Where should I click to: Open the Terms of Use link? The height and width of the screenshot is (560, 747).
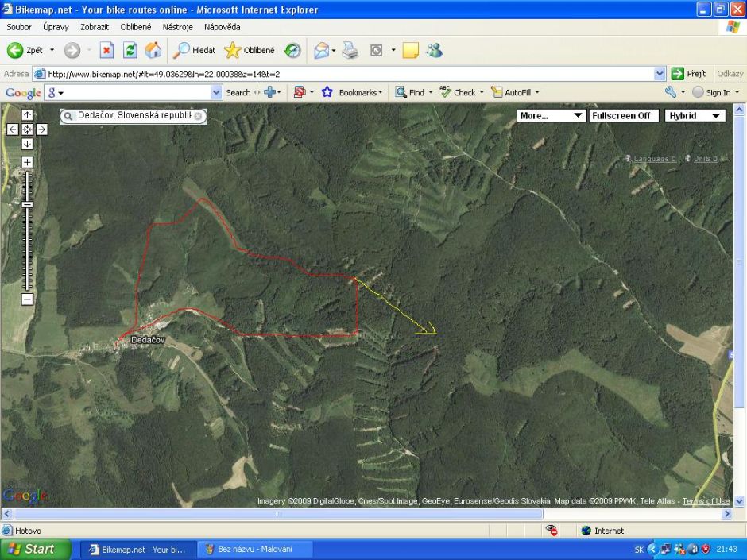[x=706, y=501]
